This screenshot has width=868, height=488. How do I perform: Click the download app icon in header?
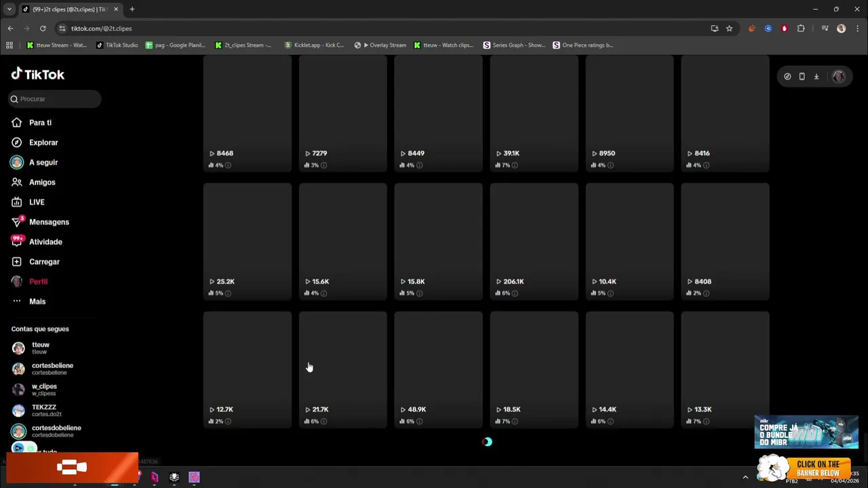pyautogui.click(x=816, y=77)
